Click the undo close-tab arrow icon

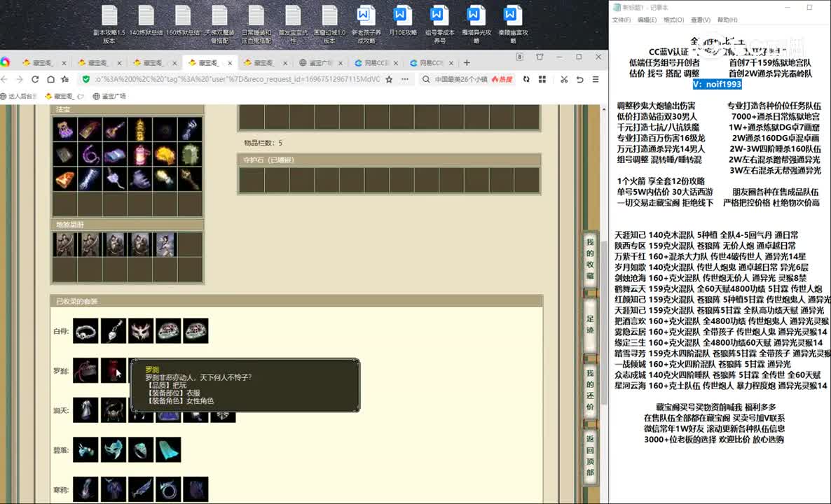(x=579, y=79)
